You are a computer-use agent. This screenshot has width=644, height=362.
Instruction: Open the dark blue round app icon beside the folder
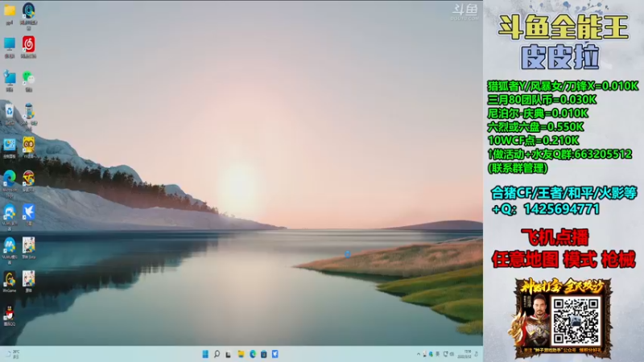[x=28, y=10]
